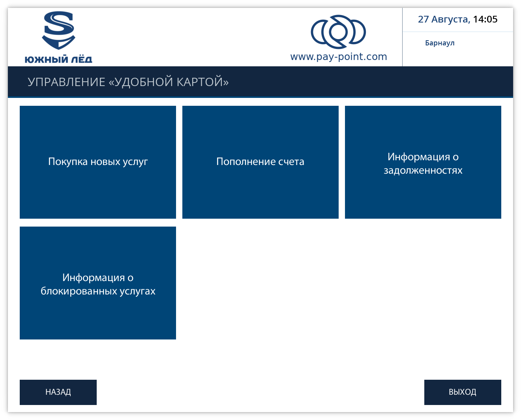Exit using the ВЫХОД button
This screenshot has height=420, width=521.
(x=463, y=392)
